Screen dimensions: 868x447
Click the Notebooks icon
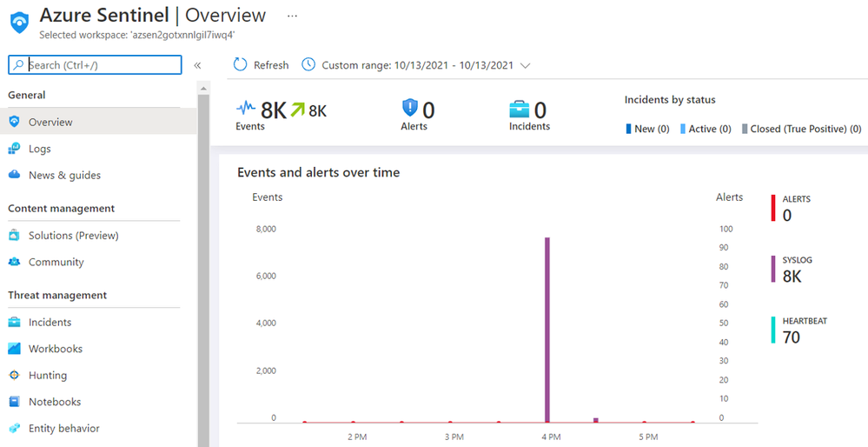15,402
